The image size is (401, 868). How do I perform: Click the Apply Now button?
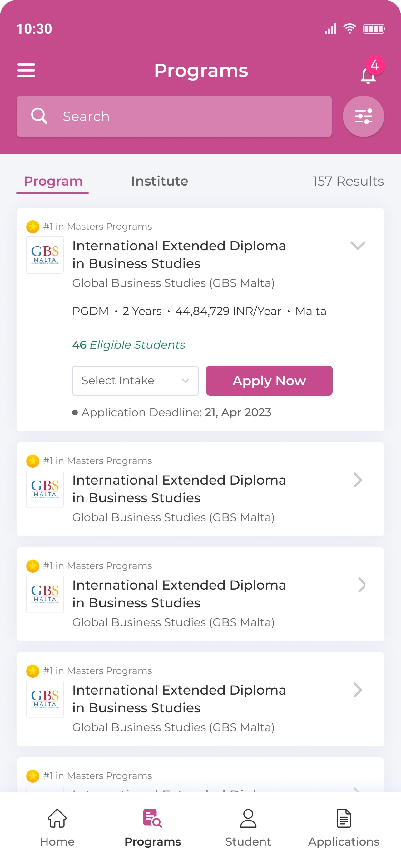[269, 381]
